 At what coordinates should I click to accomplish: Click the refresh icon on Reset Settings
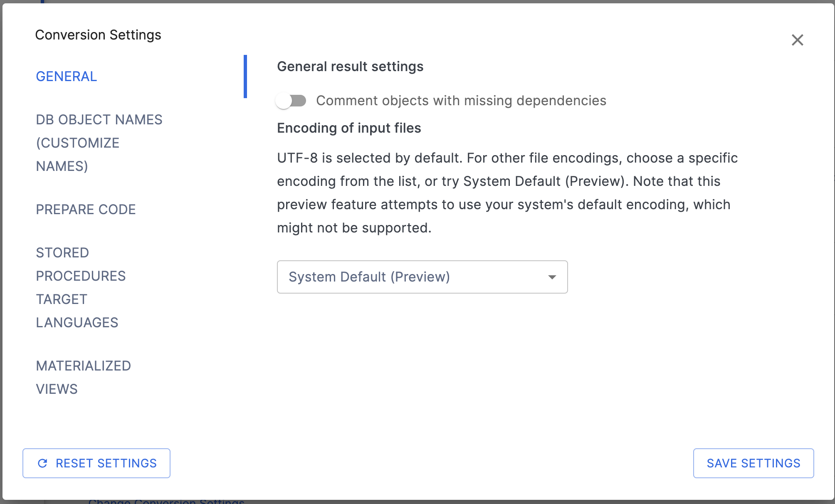coord(42,463)
